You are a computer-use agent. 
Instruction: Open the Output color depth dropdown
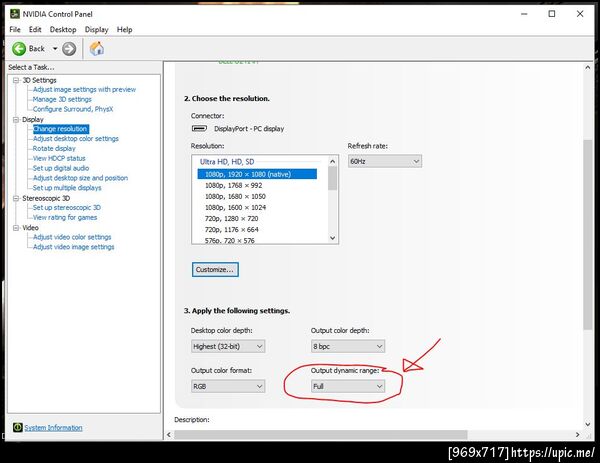point(348,347)
